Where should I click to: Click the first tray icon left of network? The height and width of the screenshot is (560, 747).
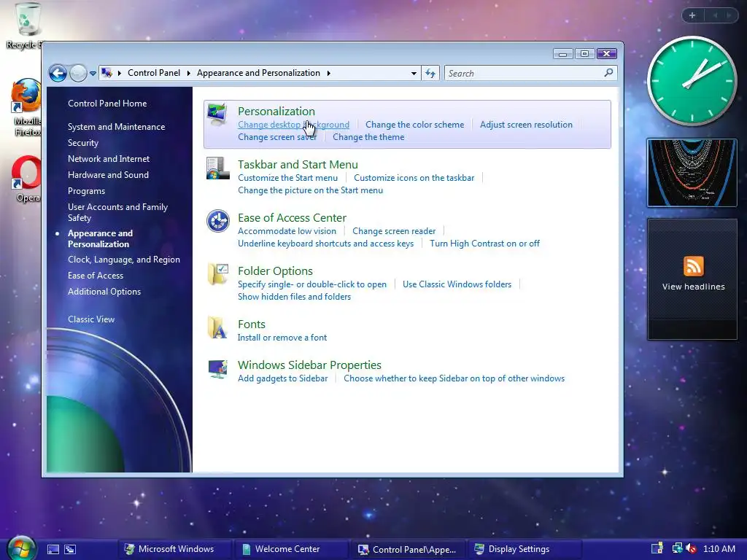pyautogui.click(x=657, y=548)
